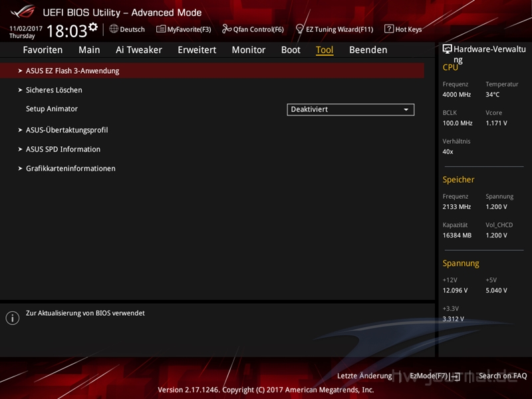
Task: Select the Setup Animator label
Action: 52,109
